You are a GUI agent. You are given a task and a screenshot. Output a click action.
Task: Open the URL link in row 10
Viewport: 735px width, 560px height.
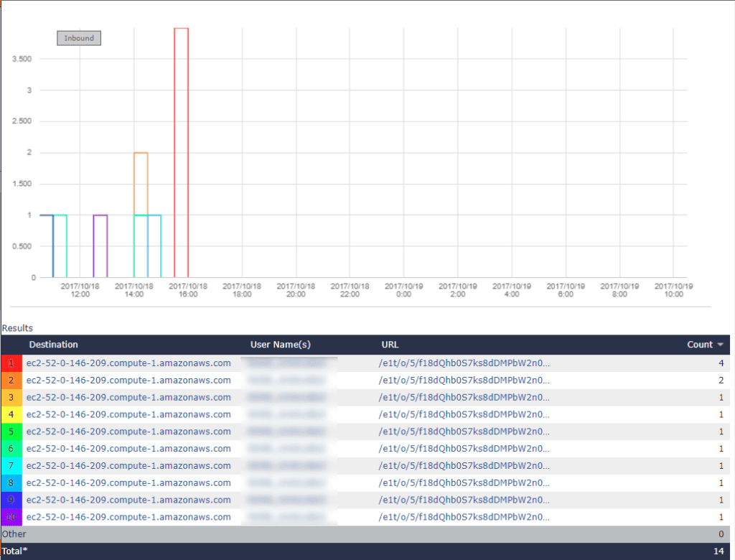pos(464,518)
